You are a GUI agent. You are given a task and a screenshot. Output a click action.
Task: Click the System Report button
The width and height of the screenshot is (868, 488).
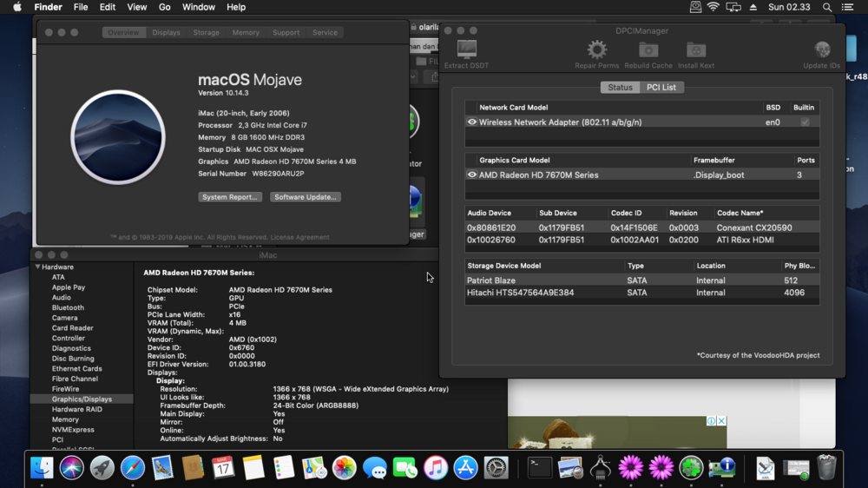(230, 197)
